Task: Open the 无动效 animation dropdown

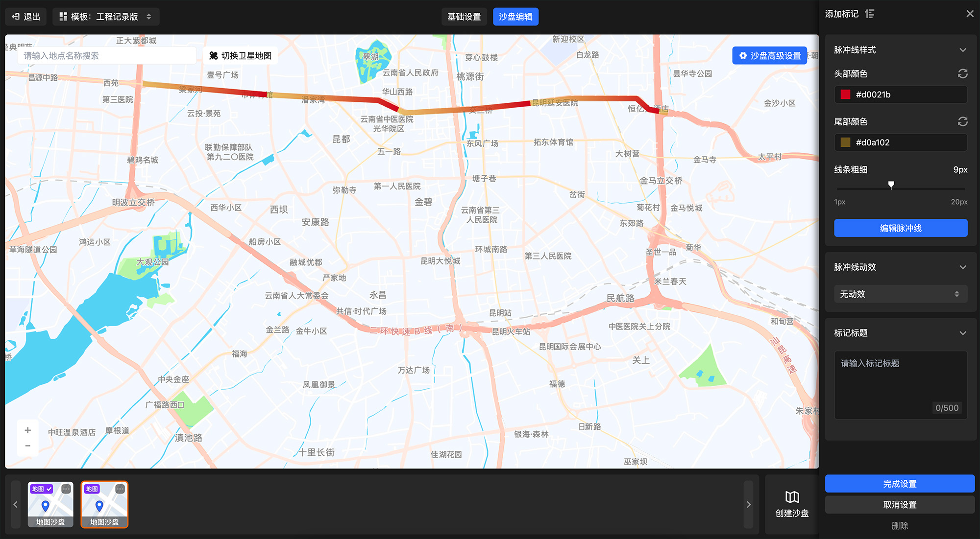Action: [900, 294]
